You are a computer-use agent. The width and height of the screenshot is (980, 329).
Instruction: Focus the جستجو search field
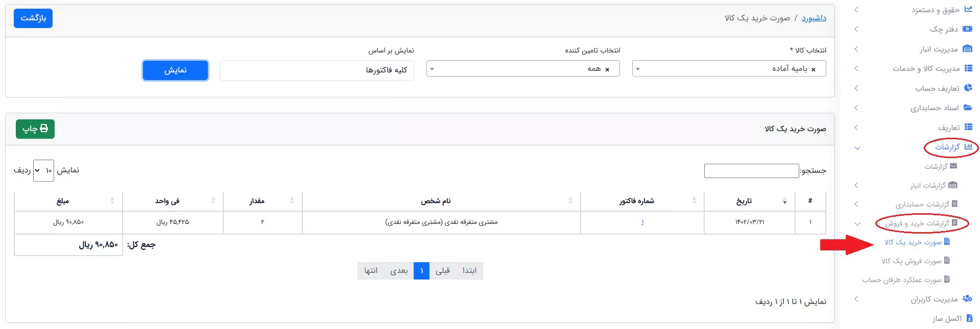click(x=751, y=171)
